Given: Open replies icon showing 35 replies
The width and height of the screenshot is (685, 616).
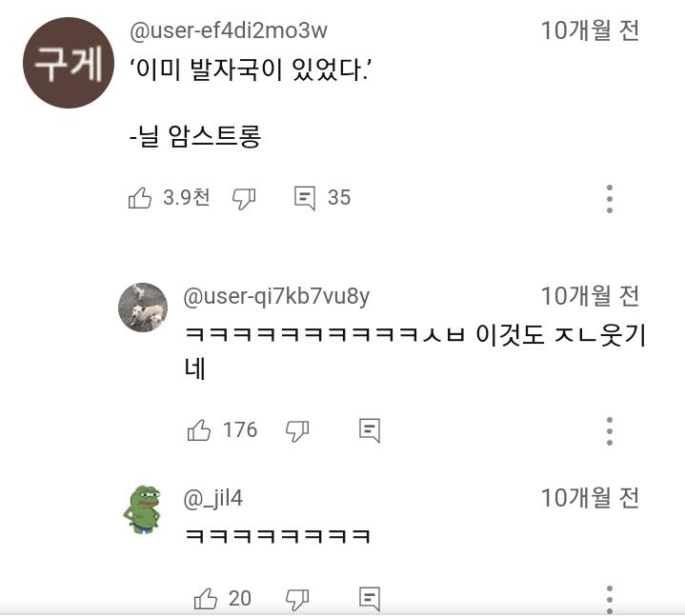Looking at the screenshot, I should point(305,198).
